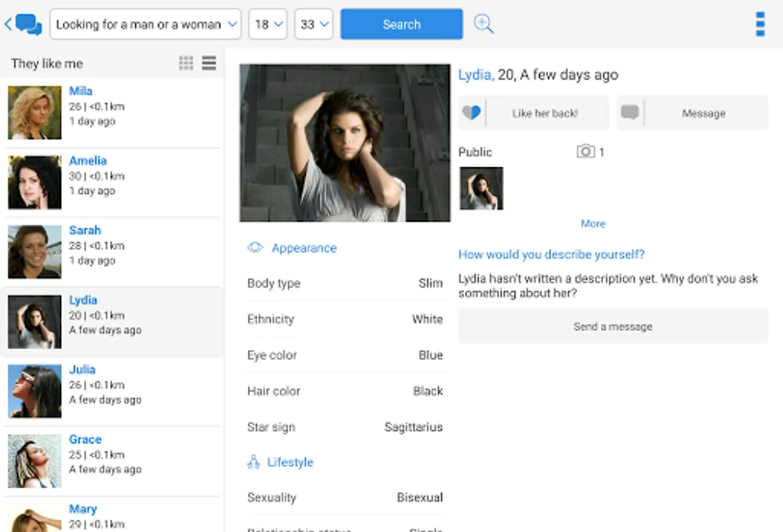The width and height of the screenshot is (783, 532).
Task: Open Lydia's public photo thumbnail
Action: tap(481, 188)
